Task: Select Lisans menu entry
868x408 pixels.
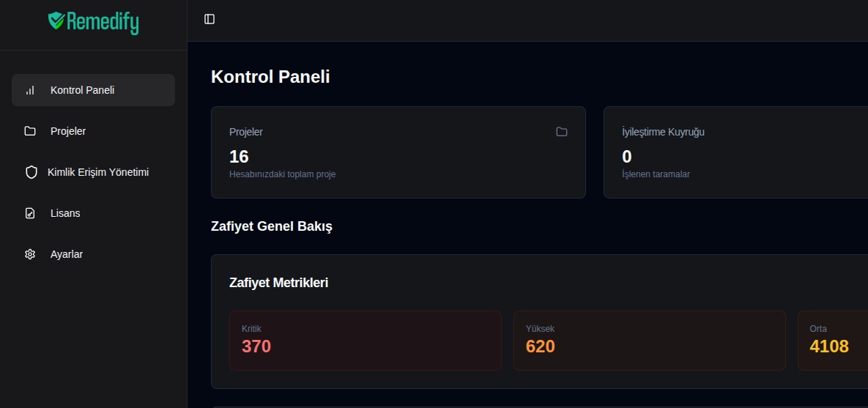Action: [x=65, y=213]
